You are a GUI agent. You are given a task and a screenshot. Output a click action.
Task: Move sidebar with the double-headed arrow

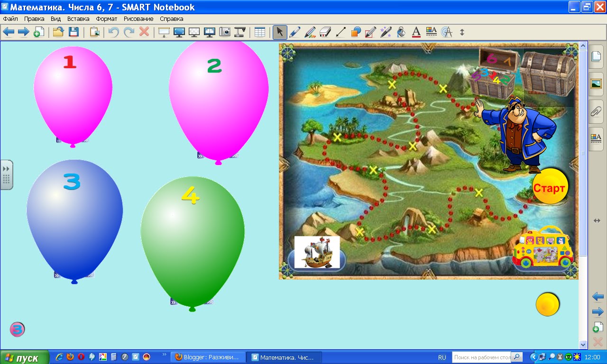(597, 221)
